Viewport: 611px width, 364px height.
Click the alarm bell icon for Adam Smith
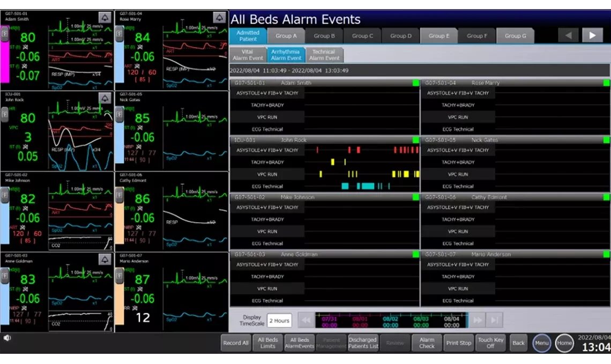[105, 18]
